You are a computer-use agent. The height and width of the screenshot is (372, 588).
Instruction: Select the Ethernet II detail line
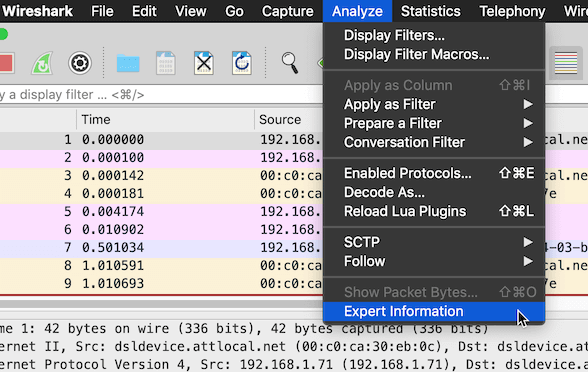(x=294, y=347)
